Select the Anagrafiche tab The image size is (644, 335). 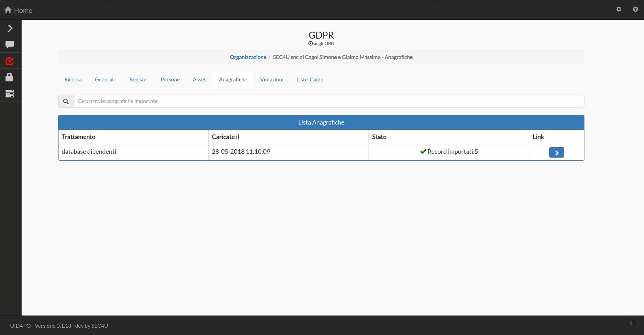tap(233, 79)
